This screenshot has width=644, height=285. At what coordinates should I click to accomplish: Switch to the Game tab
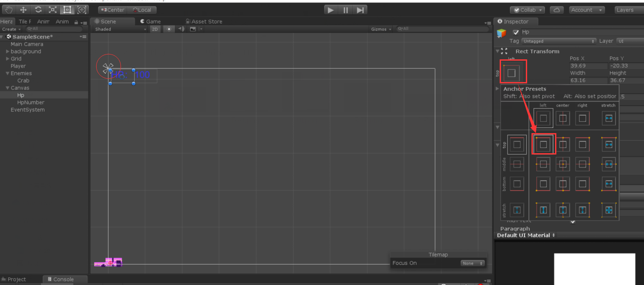[x=153, y=21]
